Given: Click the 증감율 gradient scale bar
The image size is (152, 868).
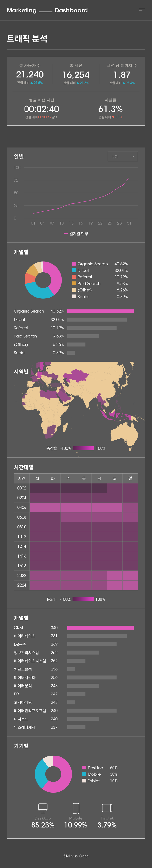Looking at the screenshot, I should click(83, 448).
